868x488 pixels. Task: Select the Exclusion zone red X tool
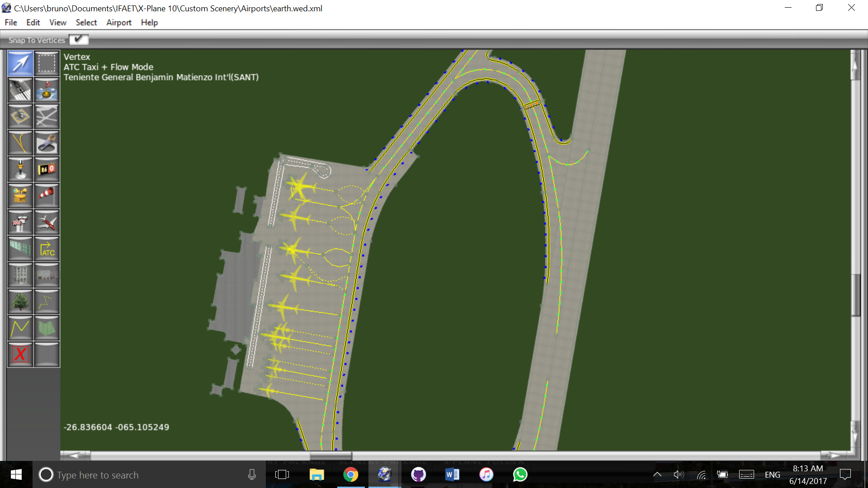pyautogui.click(x=20, y=354)
